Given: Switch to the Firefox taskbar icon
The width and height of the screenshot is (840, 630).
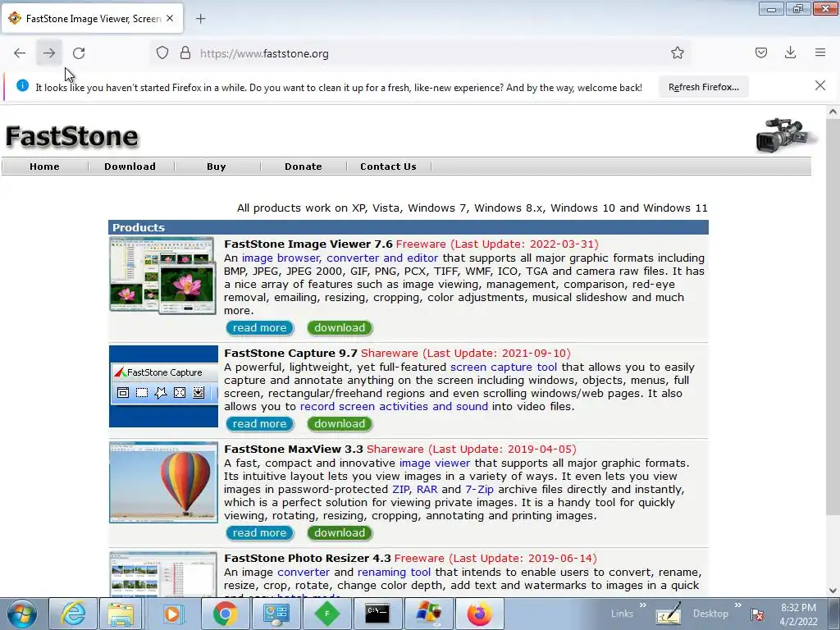Looking at the screenshot, I should (x=479, y=614).
